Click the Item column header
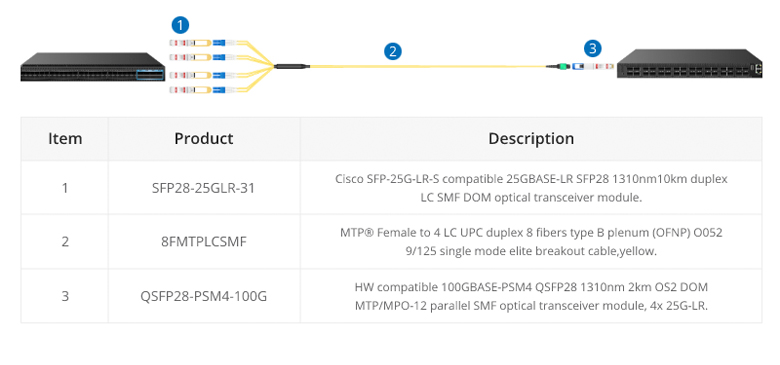The width and height of the screenshot is (780, 365). pos(65,139)
